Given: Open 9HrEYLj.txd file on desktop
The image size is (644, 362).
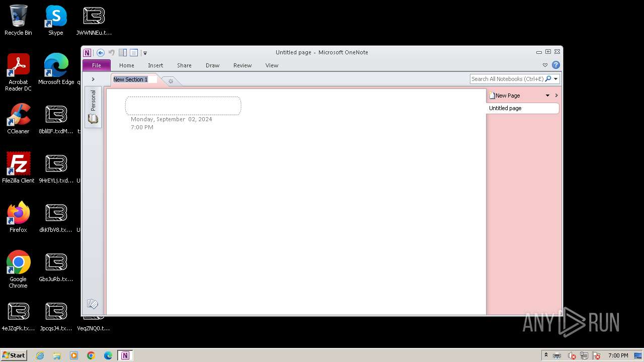Looking at the screenshot, I should (x=56, y=168).
